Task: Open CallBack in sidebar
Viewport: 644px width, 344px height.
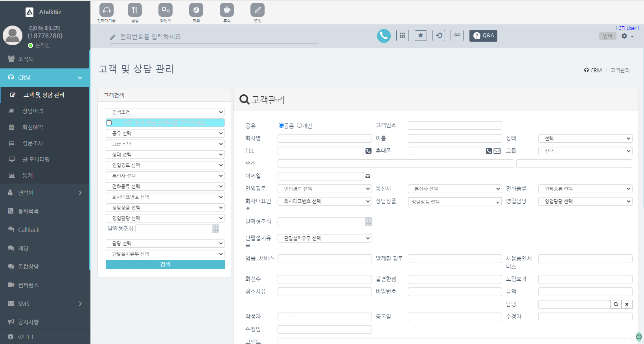Action: [x=44, y=230]
